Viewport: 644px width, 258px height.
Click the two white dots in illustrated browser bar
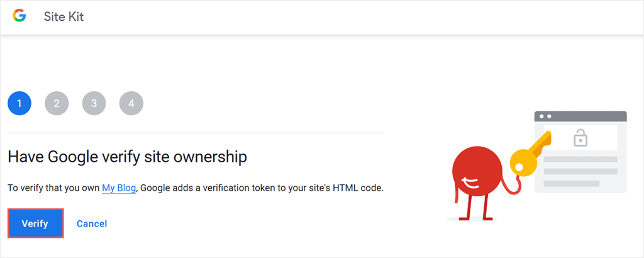click(x=545, y=116)
